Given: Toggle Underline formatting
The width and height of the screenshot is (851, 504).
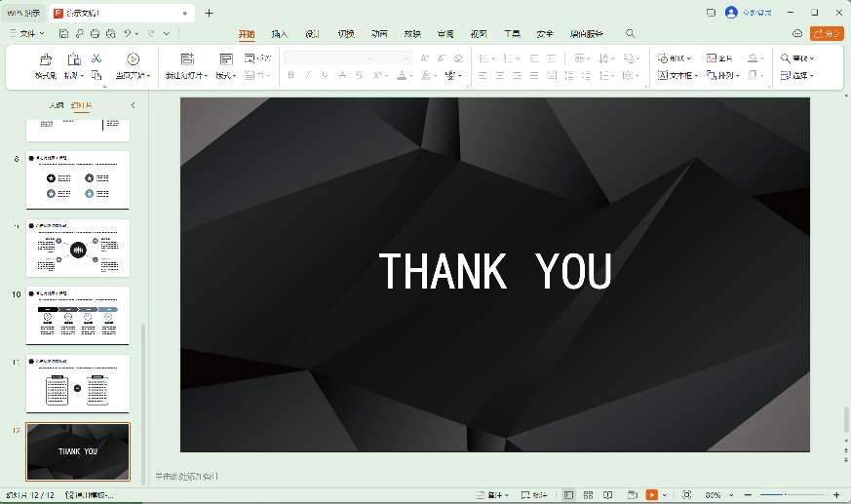Looking at the screenshot, I should 325,75.
